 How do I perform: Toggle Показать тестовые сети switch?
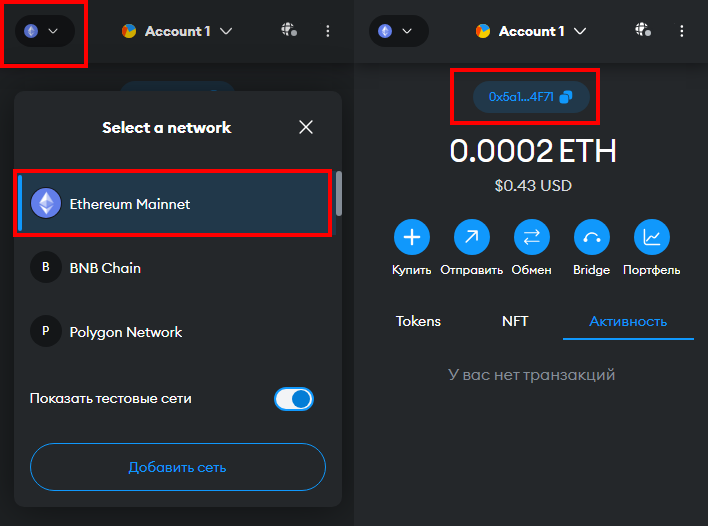click(x=294, y=399)
